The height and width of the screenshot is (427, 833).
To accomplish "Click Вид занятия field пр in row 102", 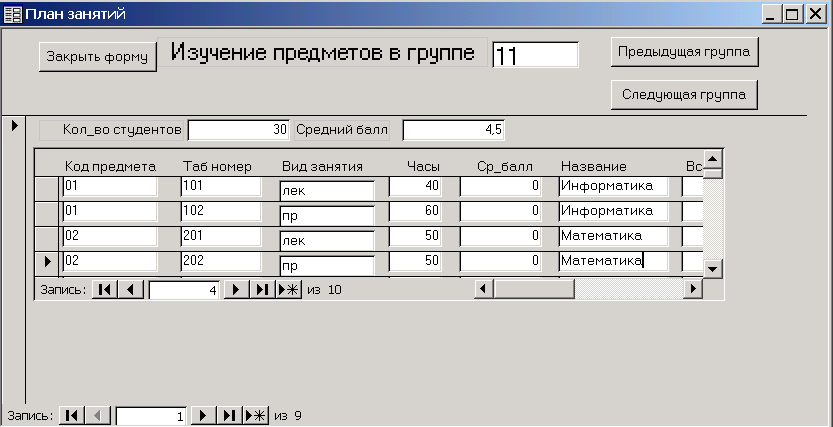I will click(x=327, y=216).
